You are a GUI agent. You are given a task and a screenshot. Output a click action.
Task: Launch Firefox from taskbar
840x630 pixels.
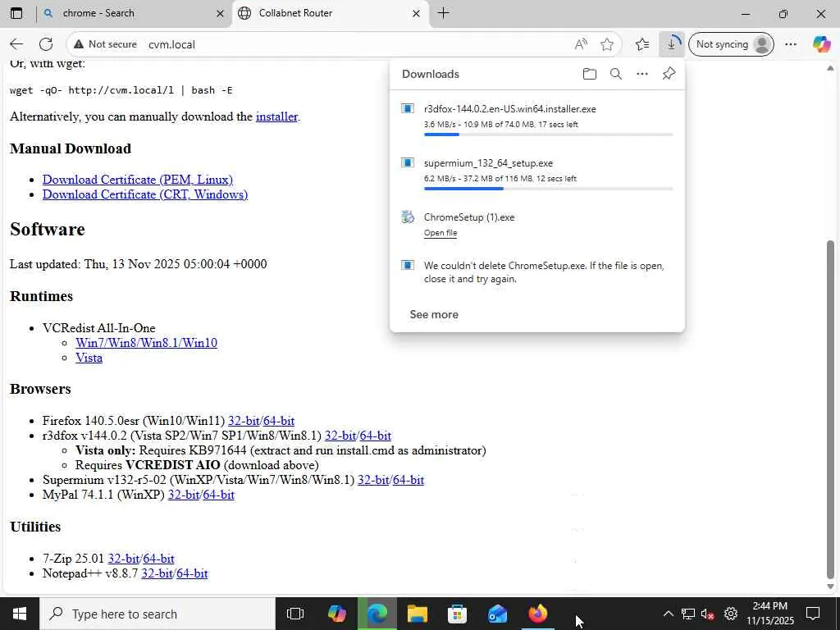[537, 614]
